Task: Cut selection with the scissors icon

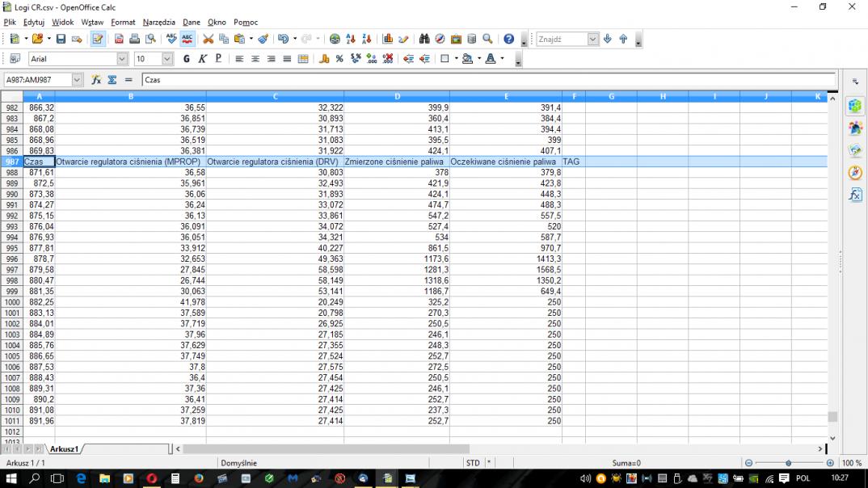Action: [x=209, y=40]
